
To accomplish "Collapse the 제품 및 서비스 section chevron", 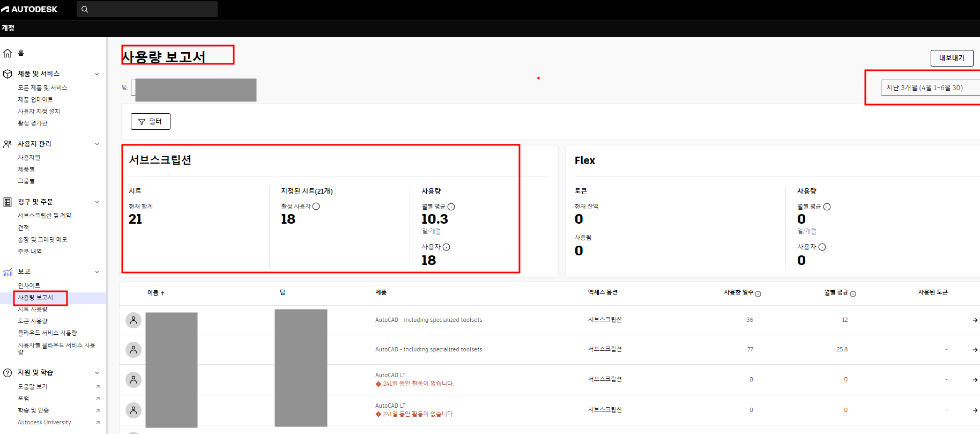I will [x=97, y=74].
